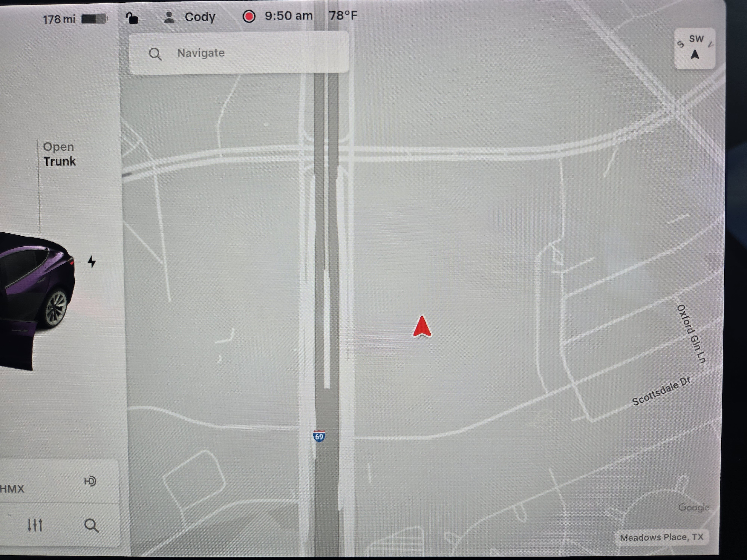Tap the Interstate 69 shield marker
This screenshot has width=747, height=560.
tap(319, 436)
